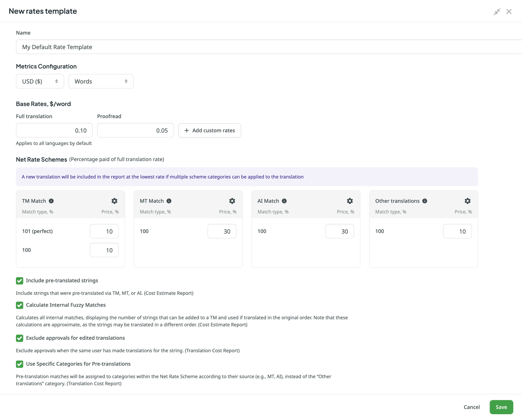522x420 pixels.
Task: Edit the Full translation rate field
Action: 54,130
